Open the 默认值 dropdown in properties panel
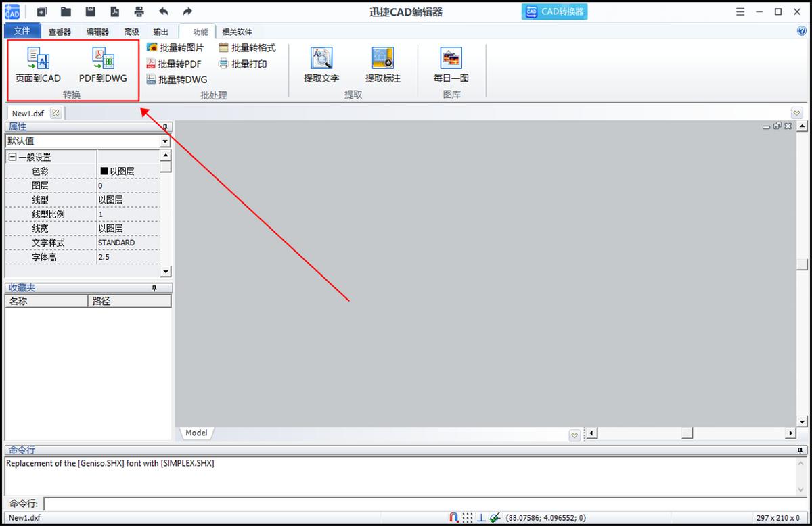 tap(165, 141)
